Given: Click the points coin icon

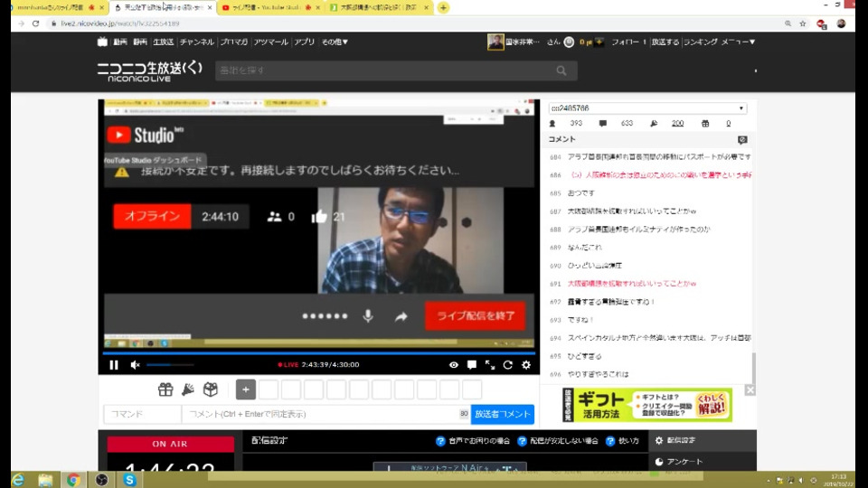Looking at the screenshot, I should 569,42.
